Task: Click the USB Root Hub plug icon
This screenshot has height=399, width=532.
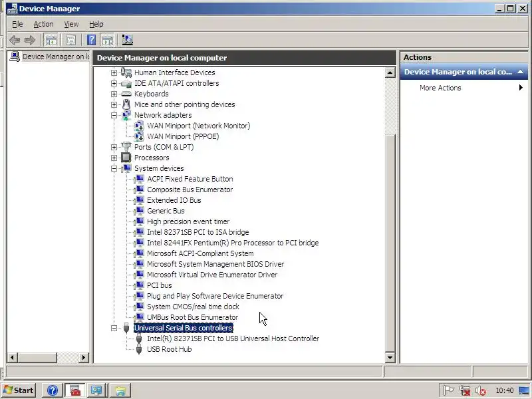Action: [x=139, y=349]
